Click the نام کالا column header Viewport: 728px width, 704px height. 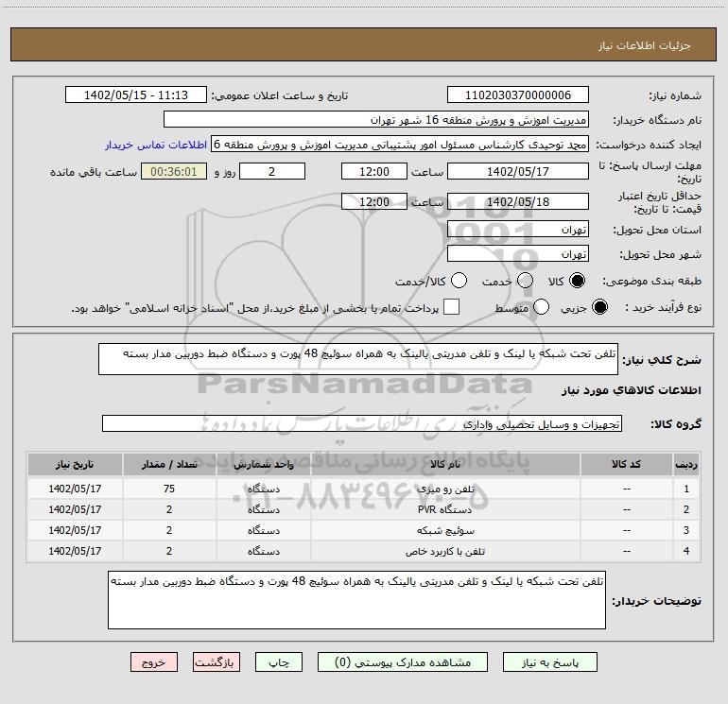coord(445,465)
